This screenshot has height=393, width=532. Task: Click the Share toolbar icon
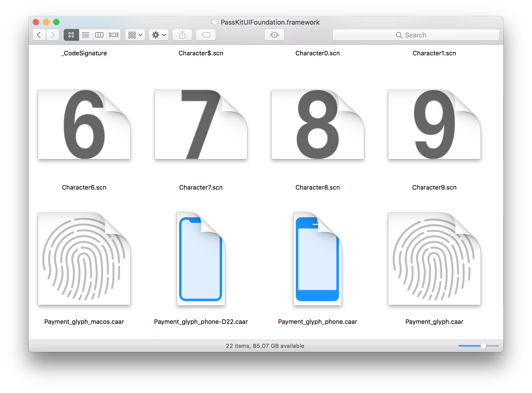coord(182,35)
